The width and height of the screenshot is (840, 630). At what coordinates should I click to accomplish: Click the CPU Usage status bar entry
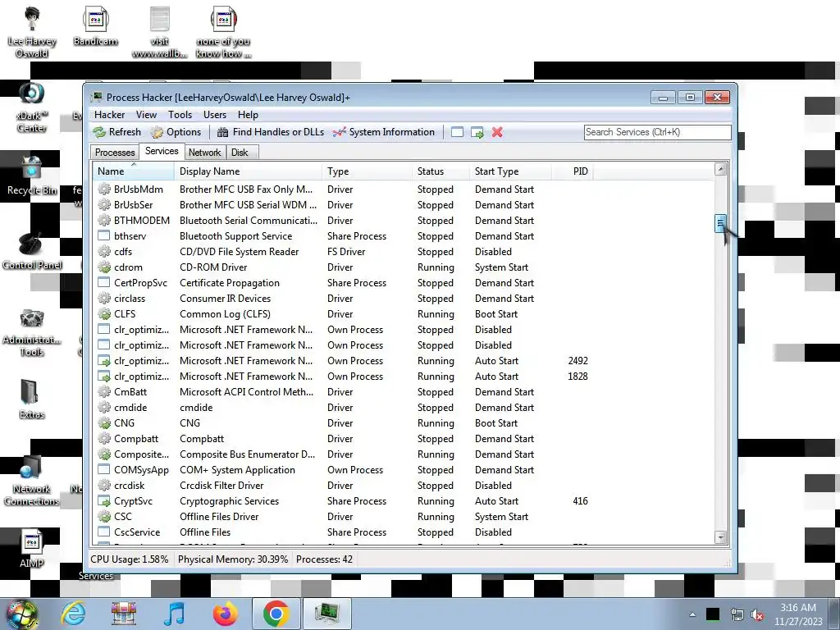point(129,559)
